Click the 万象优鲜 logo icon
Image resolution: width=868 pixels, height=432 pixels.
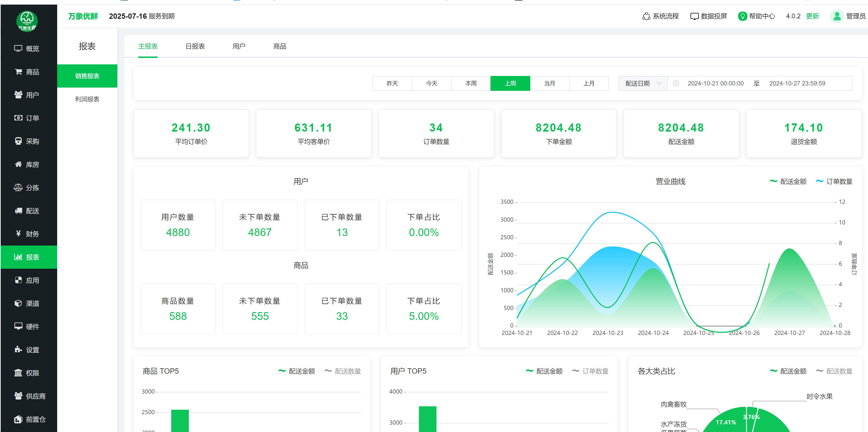click(27, 21)
